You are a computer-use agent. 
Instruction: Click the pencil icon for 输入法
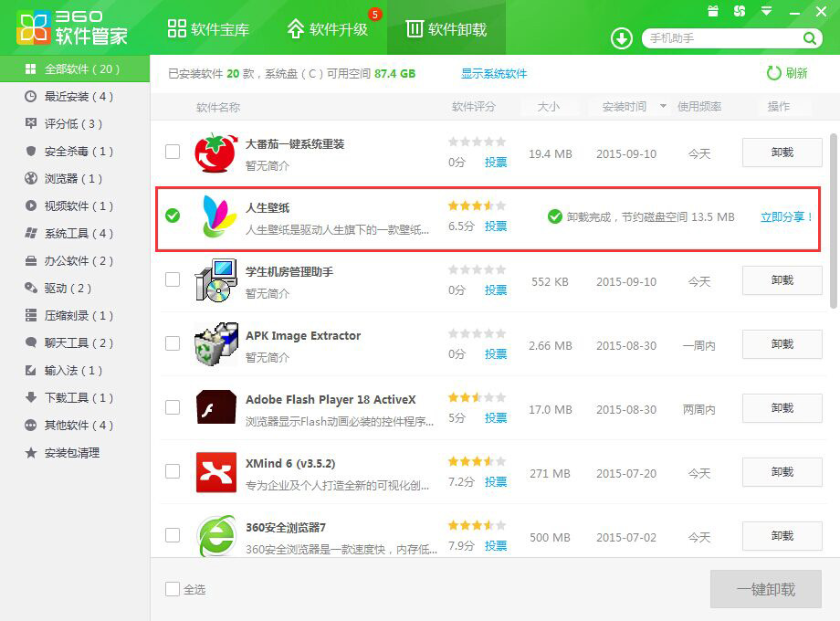click(31, 370)
